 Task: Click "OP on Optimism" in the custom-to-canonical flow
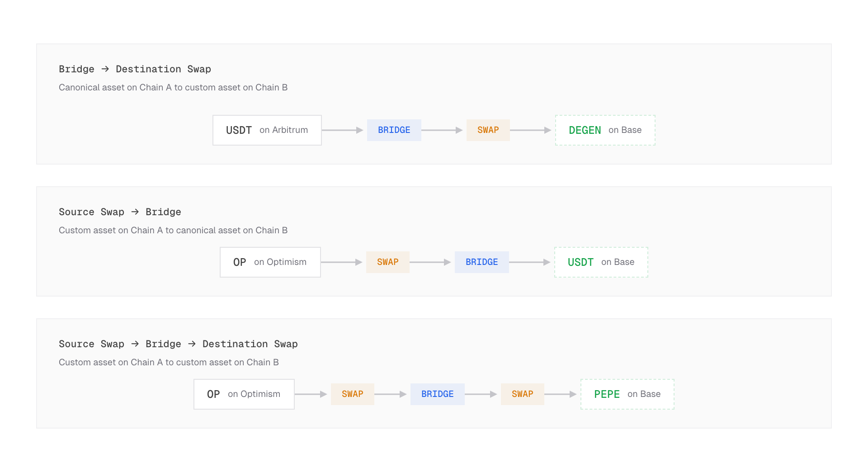(x=270, y=262)
